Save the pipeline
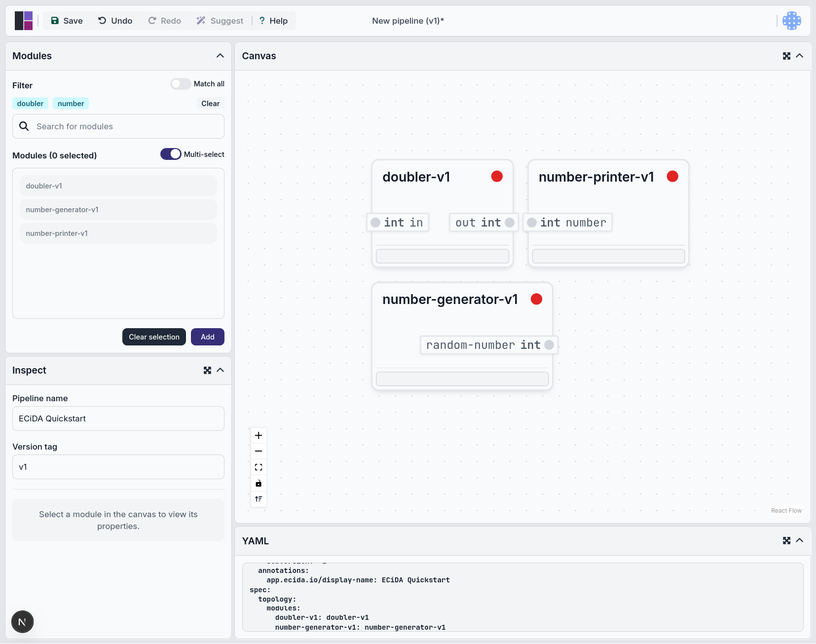The image size is (816, 644). coord(67,21)
